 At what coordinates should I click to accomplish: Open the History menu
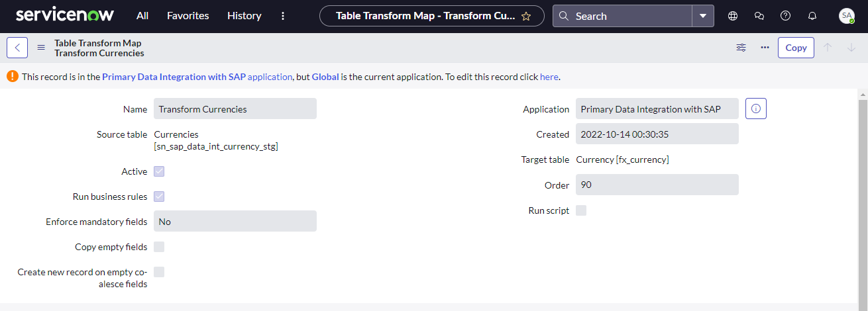[244, 16]
